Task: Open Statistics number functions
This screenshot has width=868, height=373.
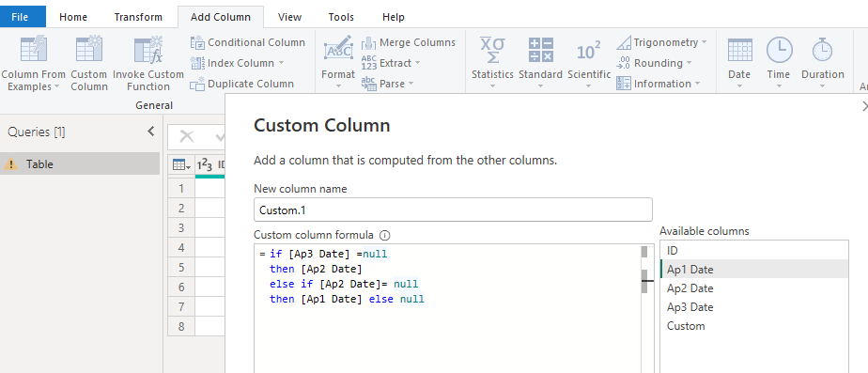Action: (x=492, y=63)
